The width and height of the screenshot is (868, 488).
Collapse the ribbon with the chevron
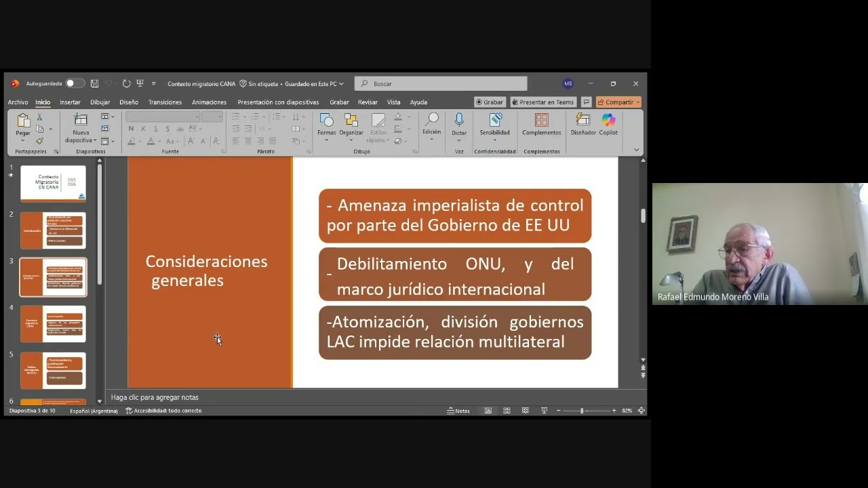[x=636, y=150]
